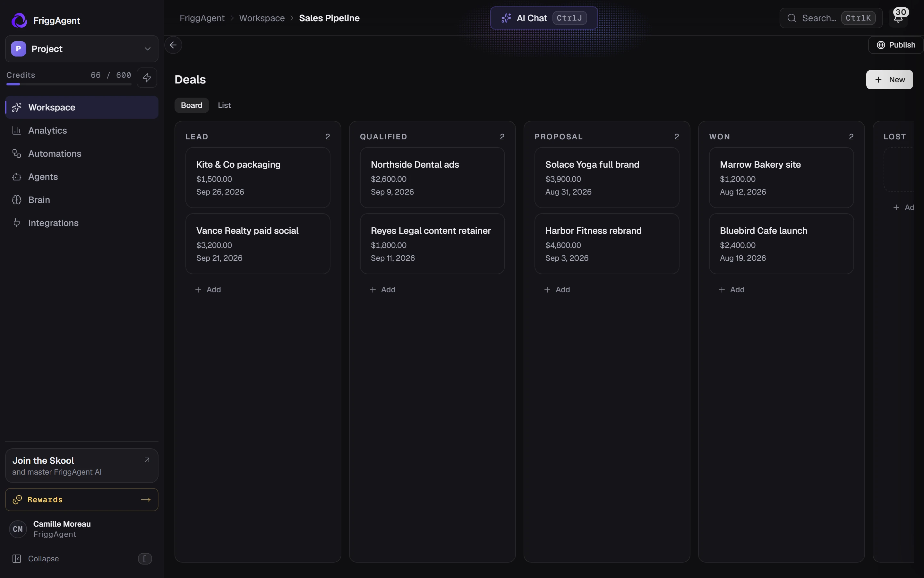Click the credits usage progress bar
This screenshot has height=578, width=924.
tap(69, 84)
